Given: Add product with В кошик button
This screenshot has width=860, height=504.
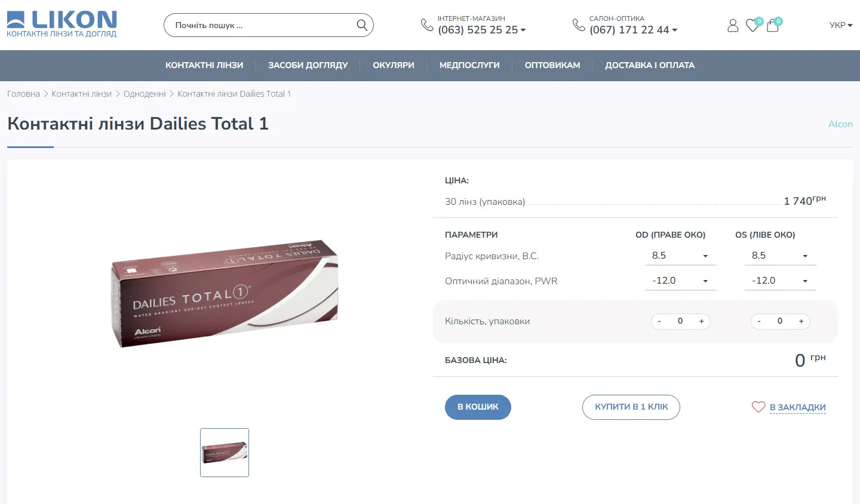Looking at the screenshot, I should (x=478, y=407).
